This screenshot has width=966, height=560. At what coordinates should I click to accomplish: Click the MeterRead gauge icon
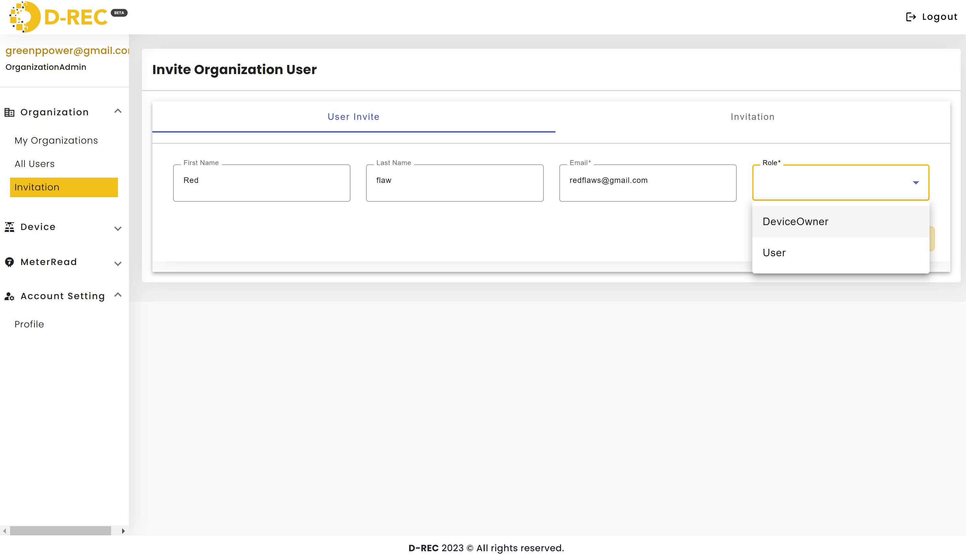(10, 262)
